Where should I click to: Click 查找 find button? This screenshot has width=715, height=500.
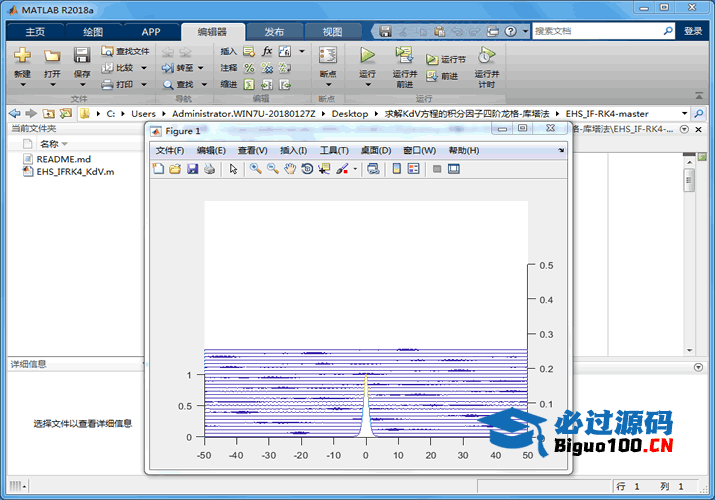[x=178, y=84]
